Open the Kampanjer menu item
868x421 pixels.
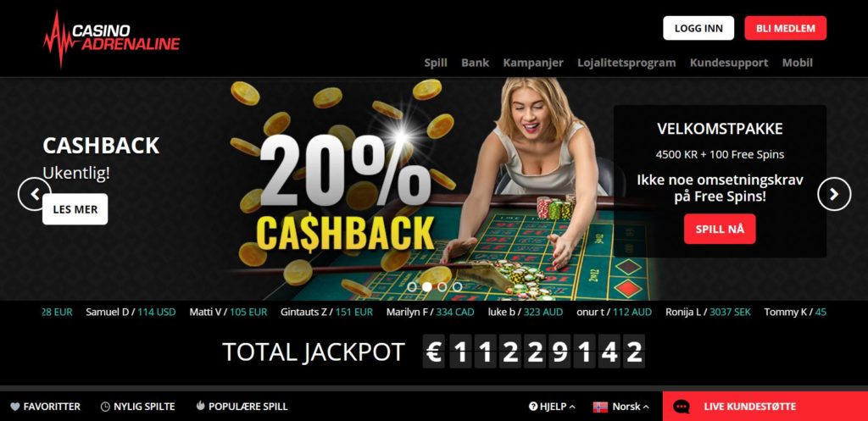pos(533,63)
